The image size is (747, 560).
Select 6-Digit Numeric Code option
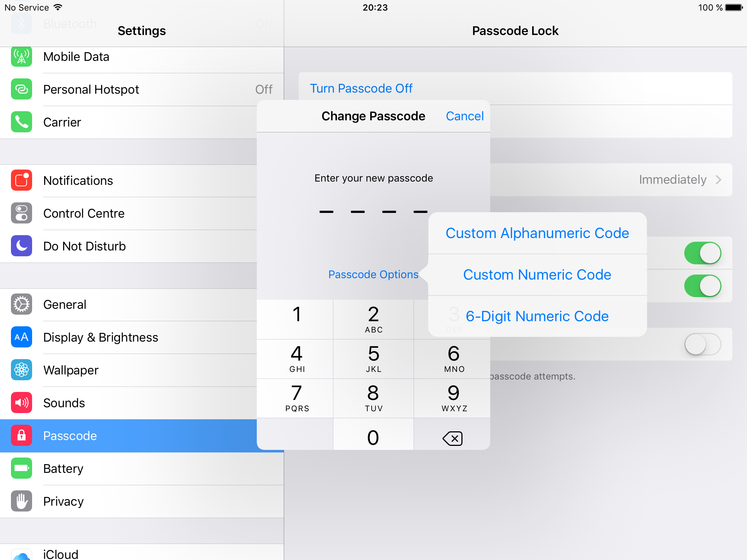pos(537,316)
